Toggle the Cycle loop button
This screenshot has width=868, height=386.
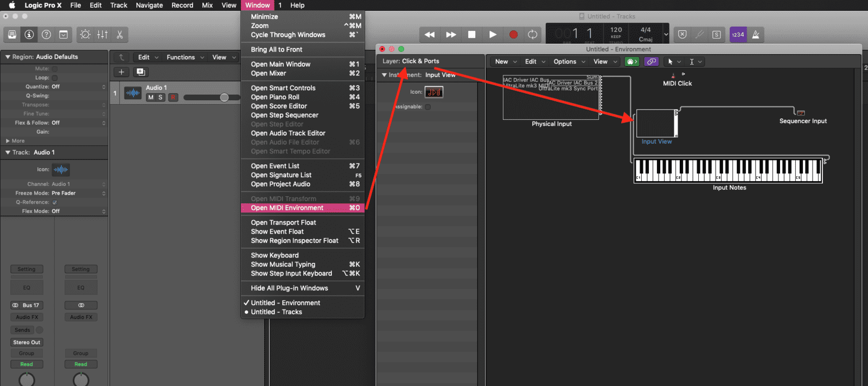point(533,35)
